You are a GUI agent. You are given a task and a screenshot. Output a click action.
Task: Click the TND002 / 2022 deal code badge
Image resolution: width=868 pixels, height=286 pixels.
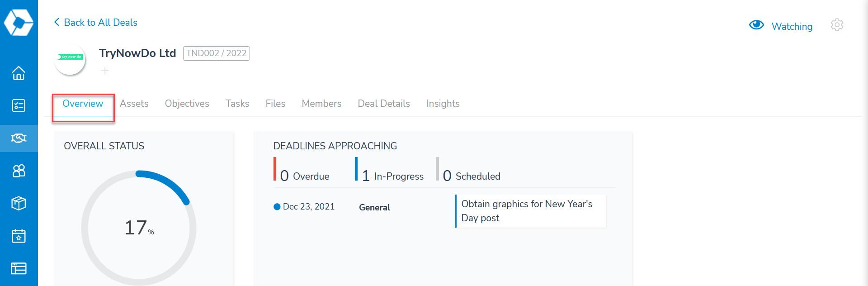216,53
